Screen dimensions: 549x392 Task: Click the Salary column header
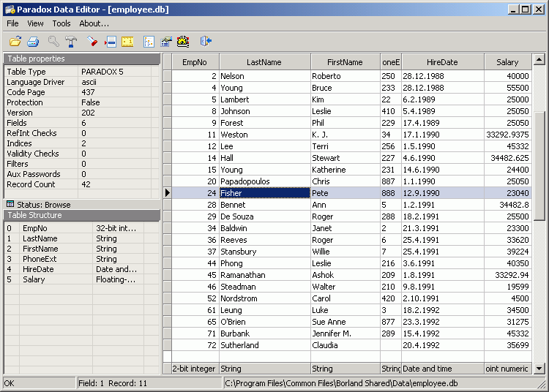(x=507, y=62)
